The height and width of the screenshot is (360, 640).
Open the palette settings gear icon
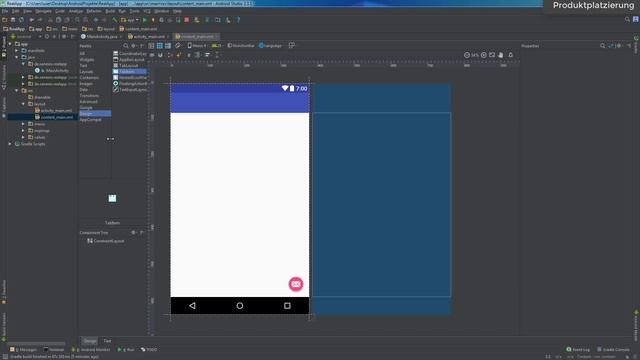133,46
